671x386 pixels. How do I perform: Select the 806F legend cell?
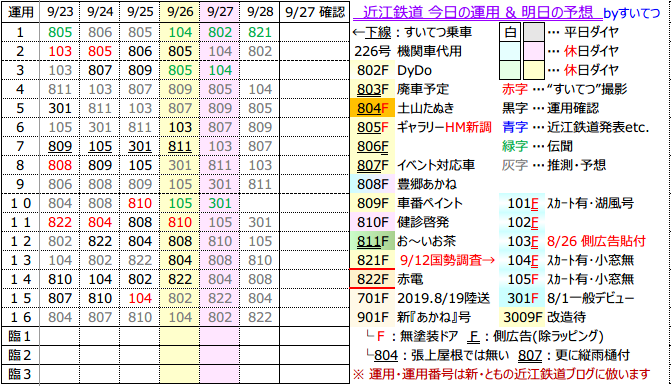click(373, 146)
